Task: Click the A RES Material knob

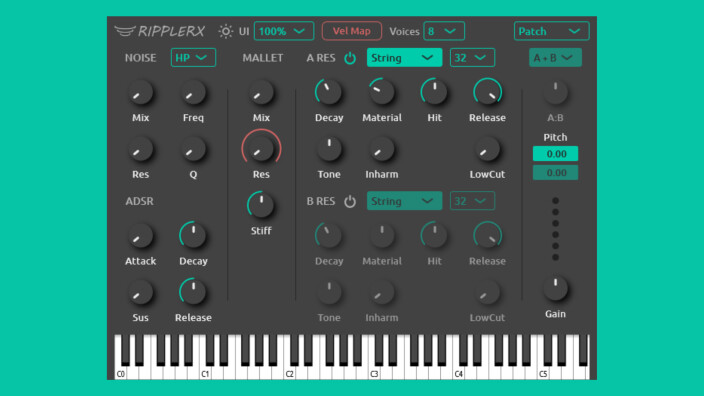Action: tap(382, 92)
